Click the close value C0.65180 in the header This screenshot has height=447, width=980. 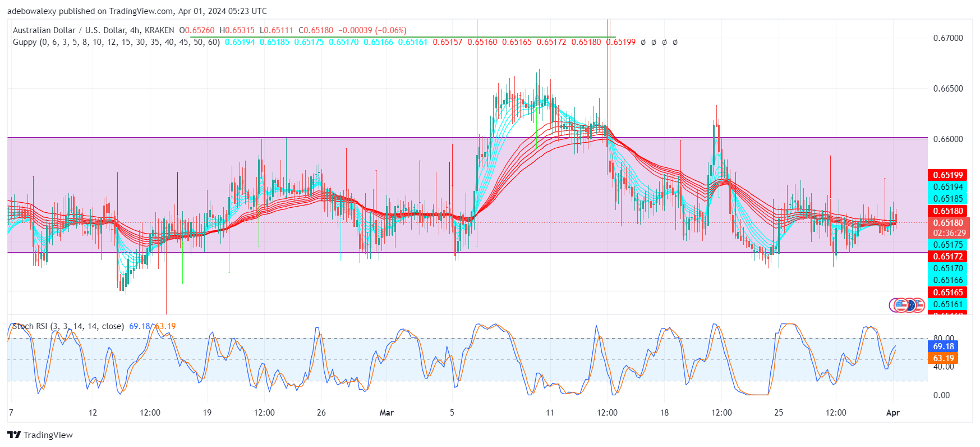tap(316, 30)
